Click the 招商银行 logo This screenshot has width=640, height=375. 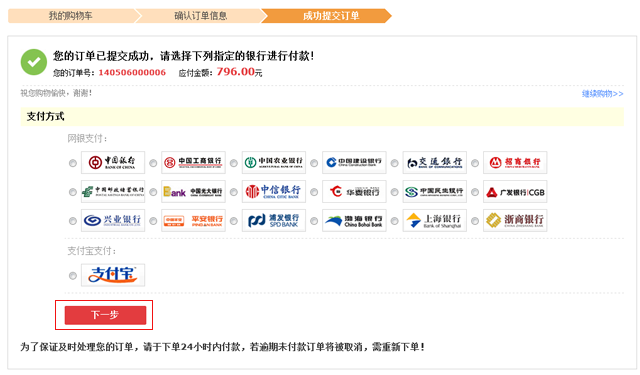coord(515,162)
